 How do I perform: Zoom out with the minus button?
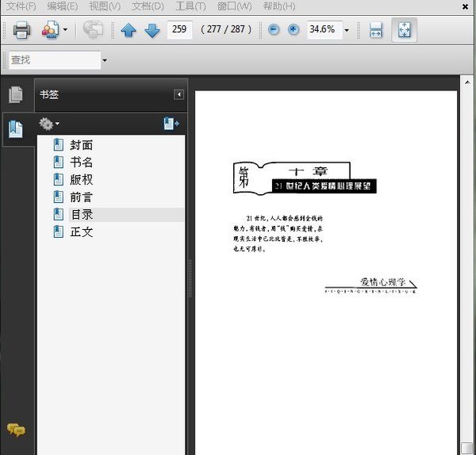(274, 29)
